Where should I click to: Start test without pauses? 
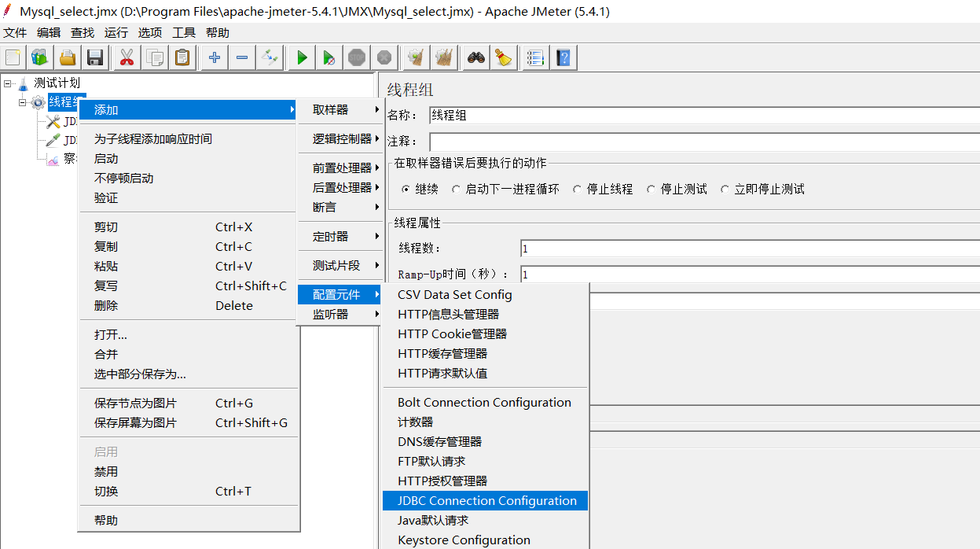pos(329,57)
